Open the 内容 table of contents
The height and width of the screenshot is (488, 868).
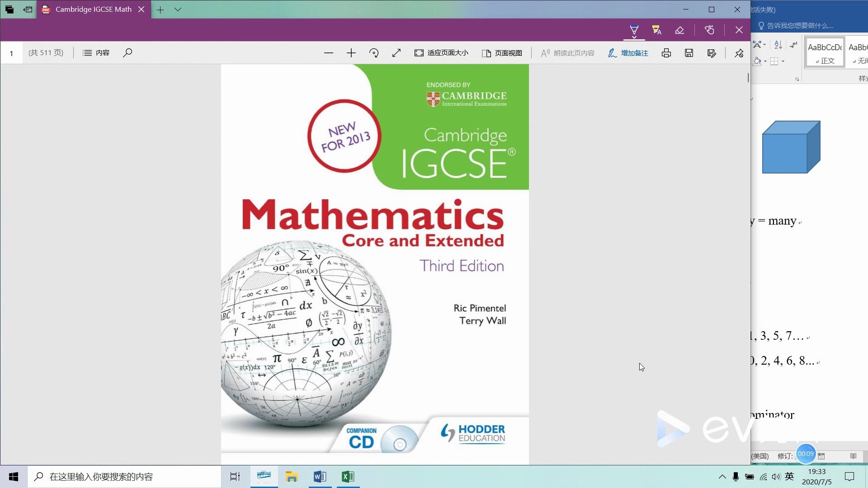(96, 53)
